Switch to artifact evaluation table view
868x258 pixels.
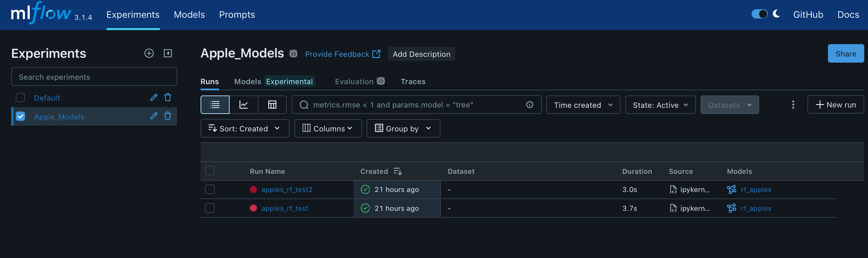(x=272, y=105)
